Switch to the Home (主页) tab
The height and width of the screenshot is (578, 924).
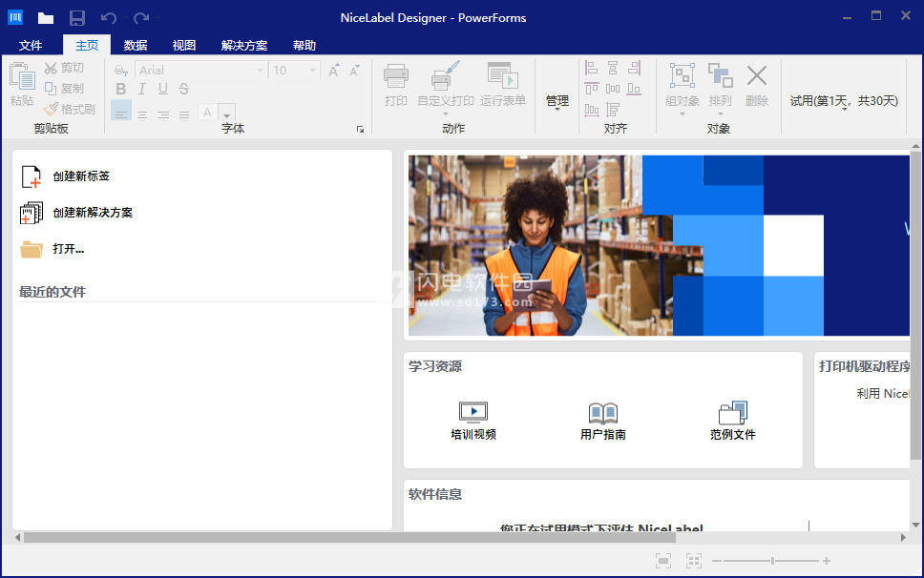coord(87,46)
